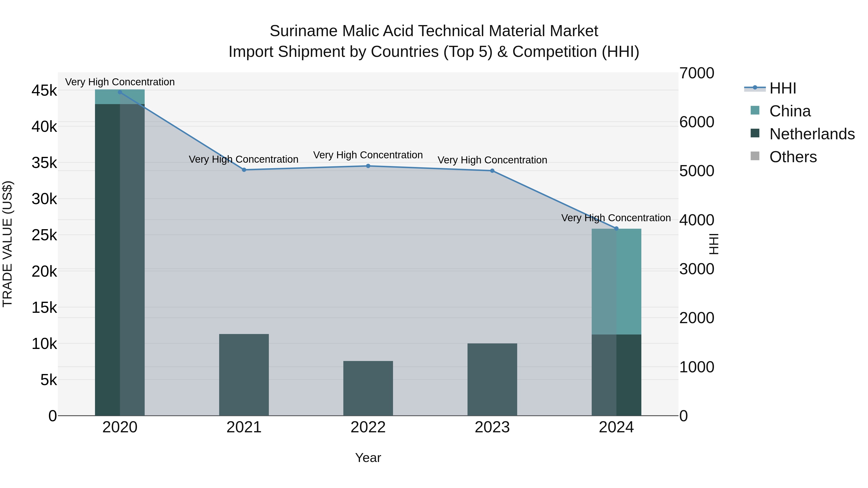Click the 2023 HHI data point
This screenshot has height=488, width=868.
pos(492,171)
